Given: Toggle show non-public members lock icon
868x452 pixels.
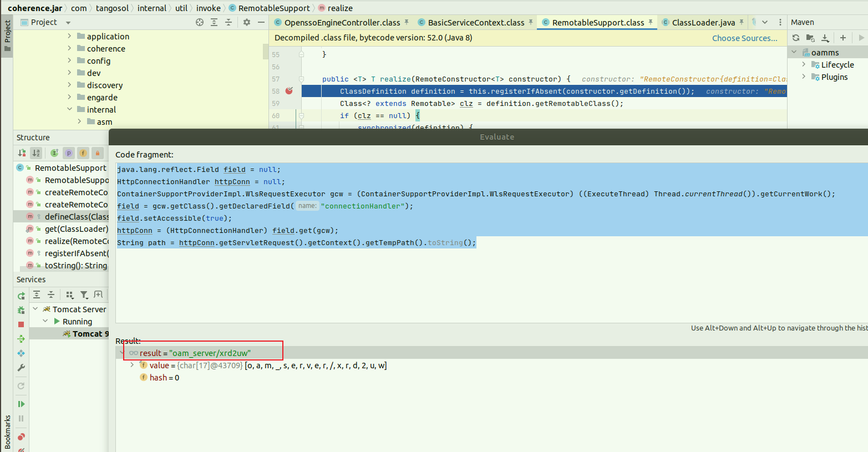Looking at the screenshot, I should click(98, 153).
